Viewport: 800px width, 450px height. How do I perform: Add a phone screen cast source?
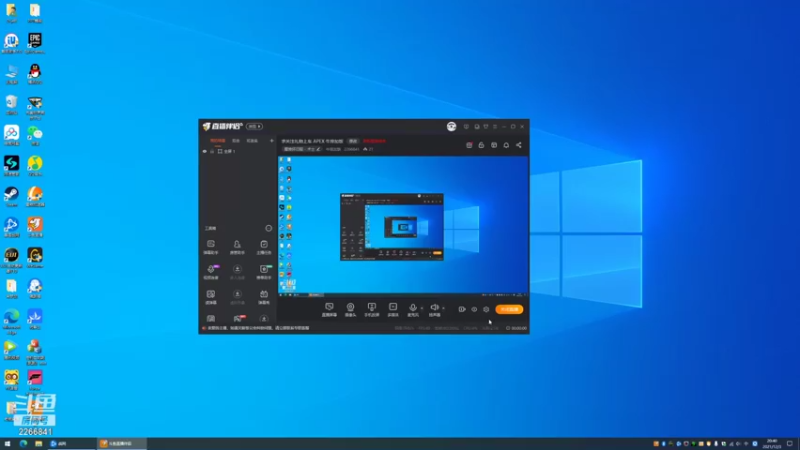371,309
